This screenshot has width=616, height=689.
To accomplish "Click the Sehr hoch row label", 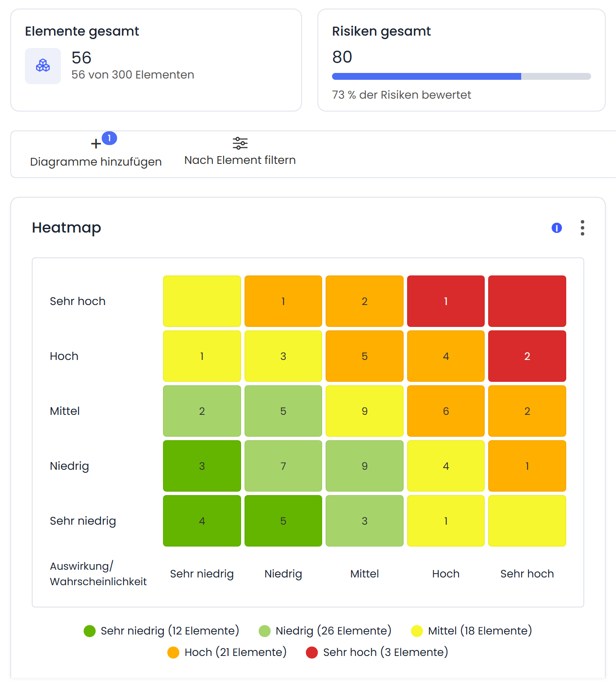I will click(x=78, y=301).
